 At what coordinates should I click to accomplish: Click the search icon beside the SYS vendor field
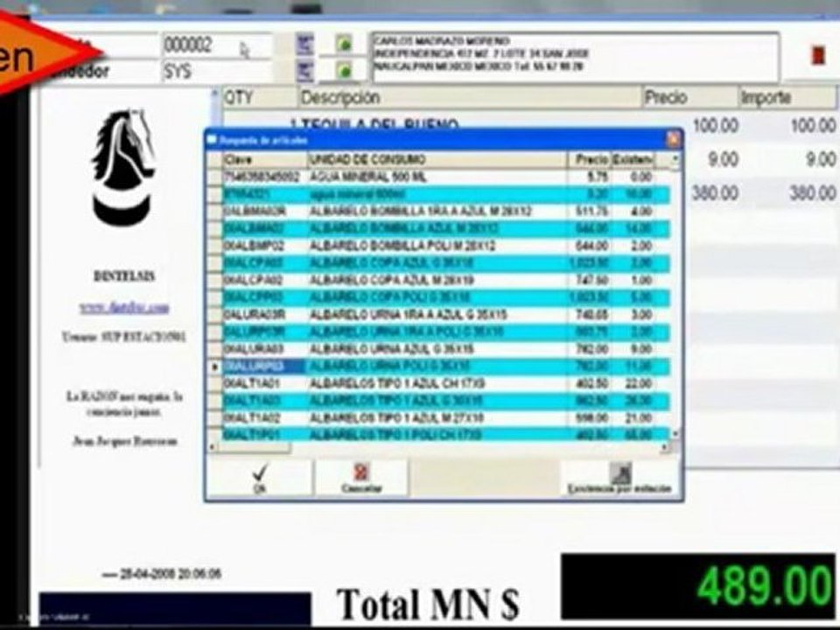tap(304, 70)
